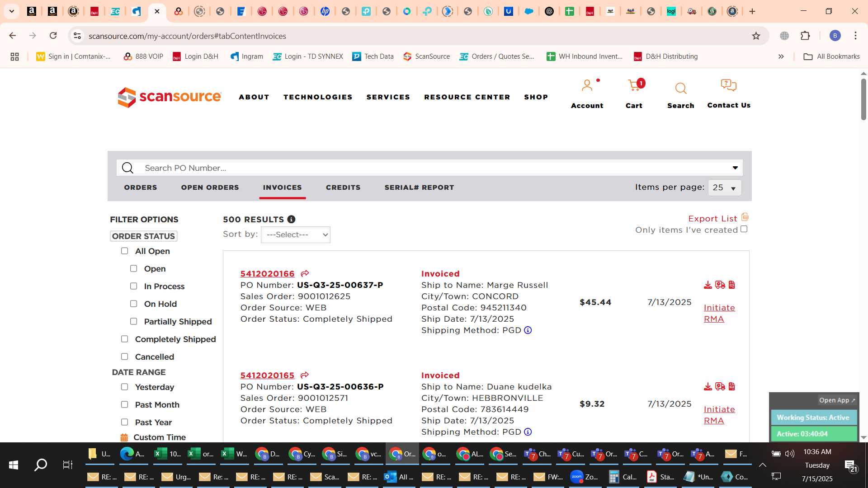This screenshot has height=488, width=868.
Task: Reload the page
Action: (x=53, y=36)
